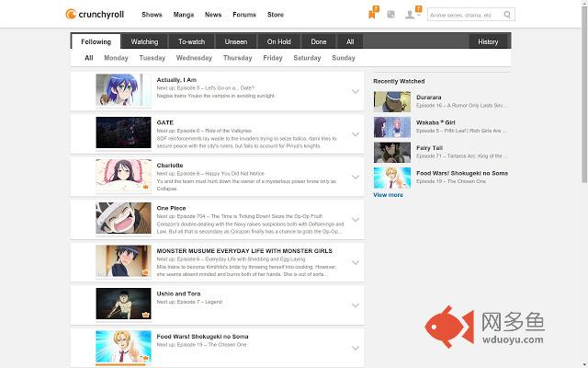Viewport: 588px width, 368px height.
Task: Switch to the Following tab
Action: tap(96, 41)
